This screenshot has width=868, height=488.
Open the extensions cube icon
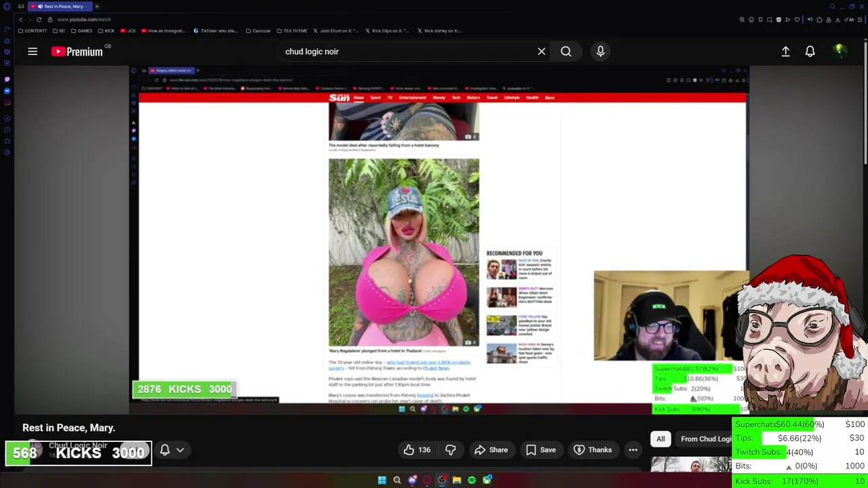[819, 20]
